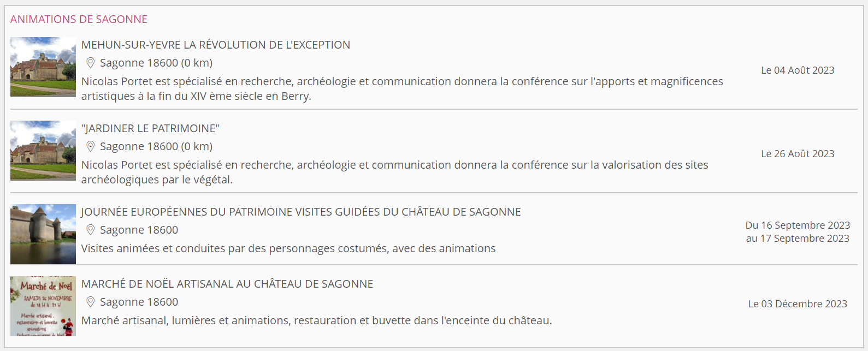Click map pin icon for Marché de Noël

click(91, 302)
